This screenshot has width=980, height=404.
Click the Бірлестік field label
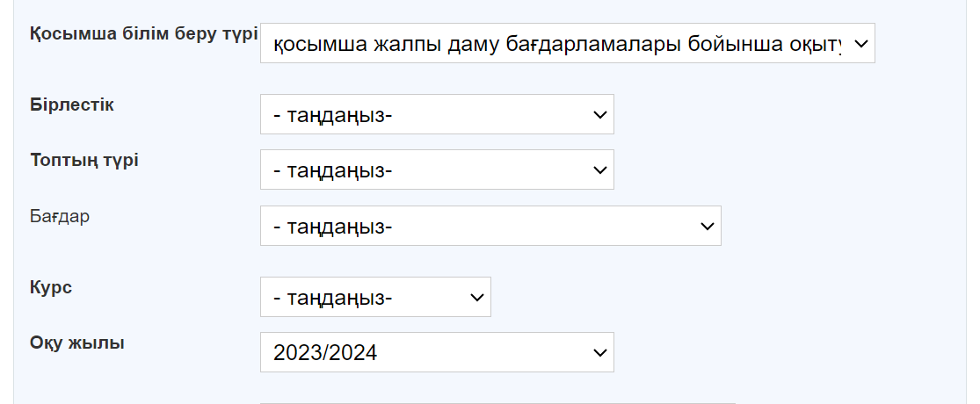pyautogui.click(x=72, y=105)
